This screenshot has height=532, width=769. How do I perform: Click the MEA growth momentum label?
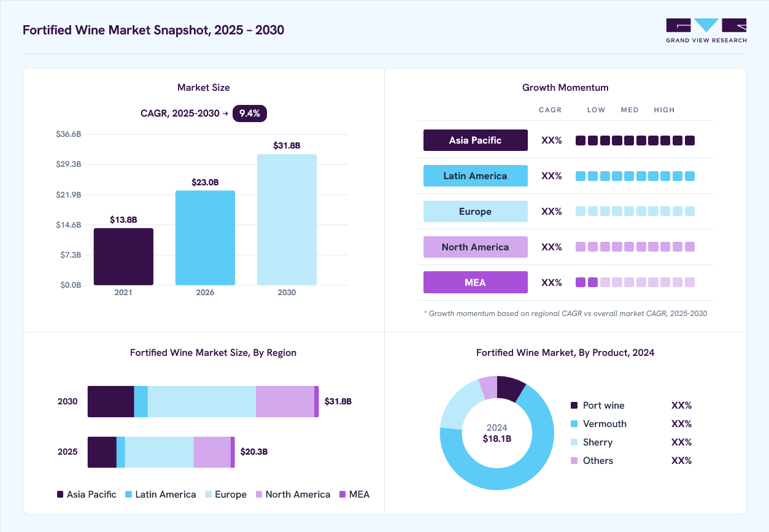coord(476,282)
